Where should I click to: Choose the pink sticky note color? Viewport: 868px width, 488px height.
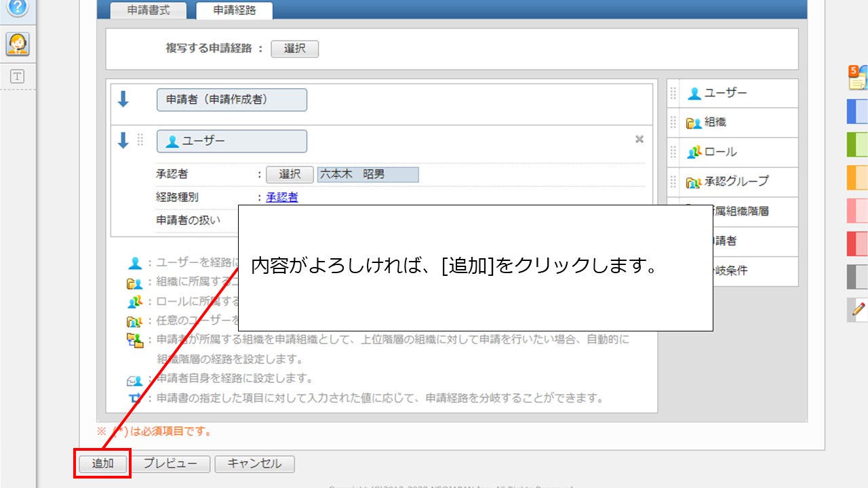(858, 210)
